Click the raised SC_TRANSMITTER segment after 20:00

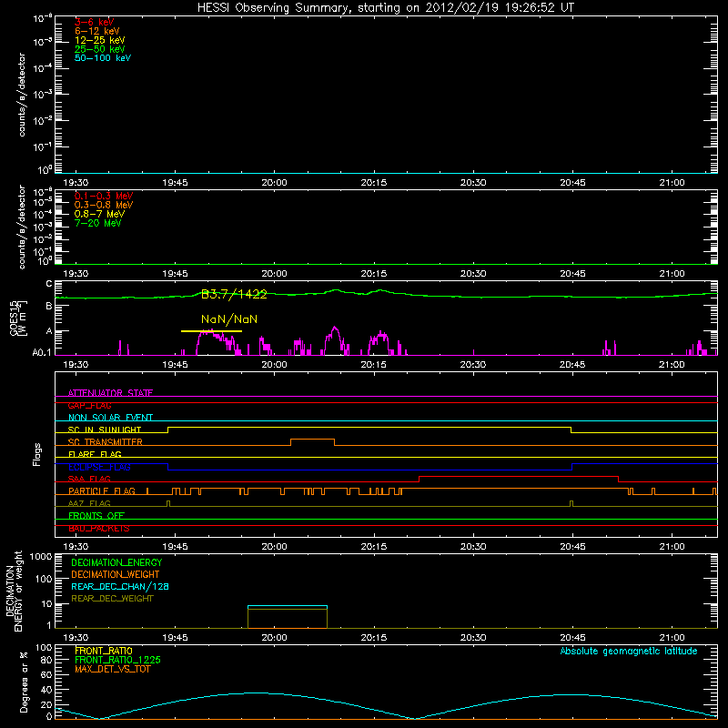pyautogui.click(x=312, y=440)
